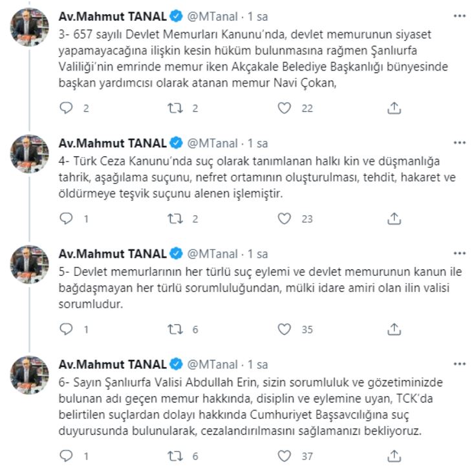Image resolution: width=476 pixels, height=473 pixels.
Task: Open more options menu on tweet 4
Action: 459,143
